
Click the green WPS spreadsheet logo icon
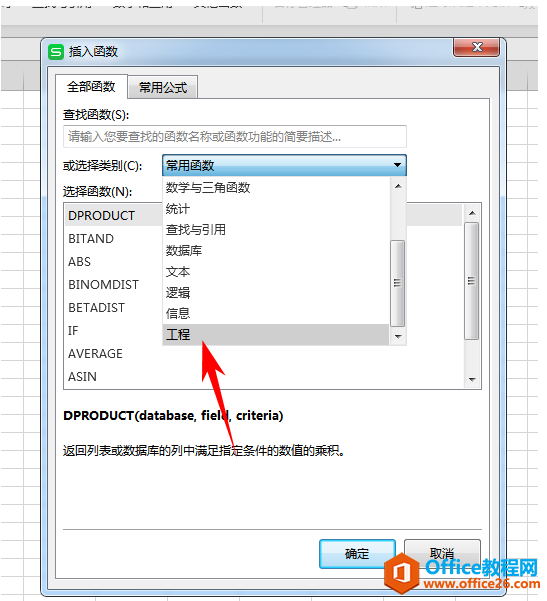[56, 51]
